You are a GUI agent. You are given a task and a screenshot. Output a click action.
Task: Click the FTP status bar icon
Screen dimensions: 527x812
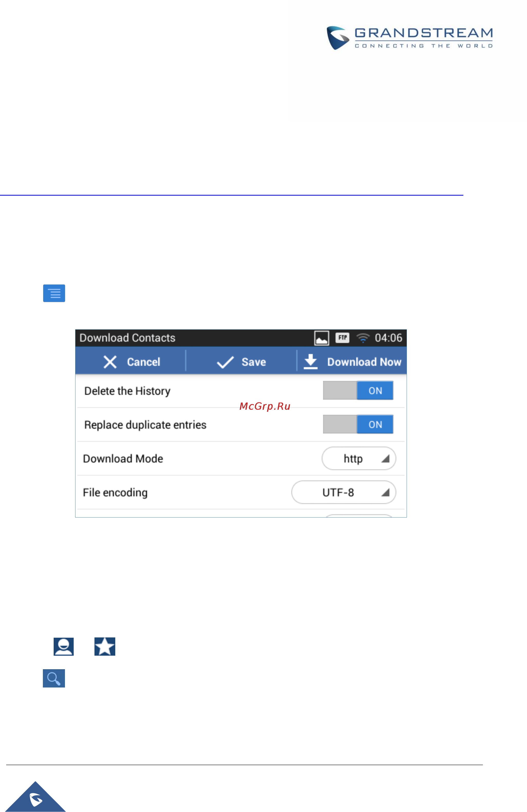pyautogui.click(x=342, y=337)
